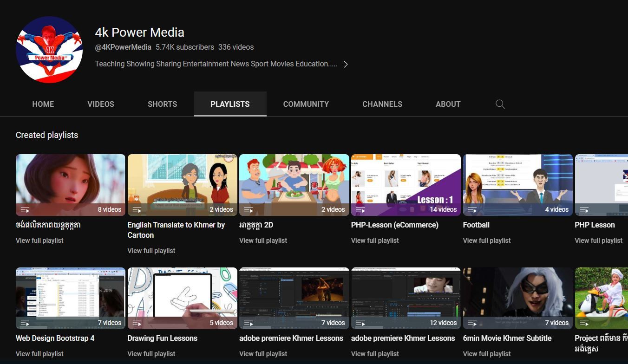View full playlist under Football
This screenshot has height=364, width=628.
(487, 240)
